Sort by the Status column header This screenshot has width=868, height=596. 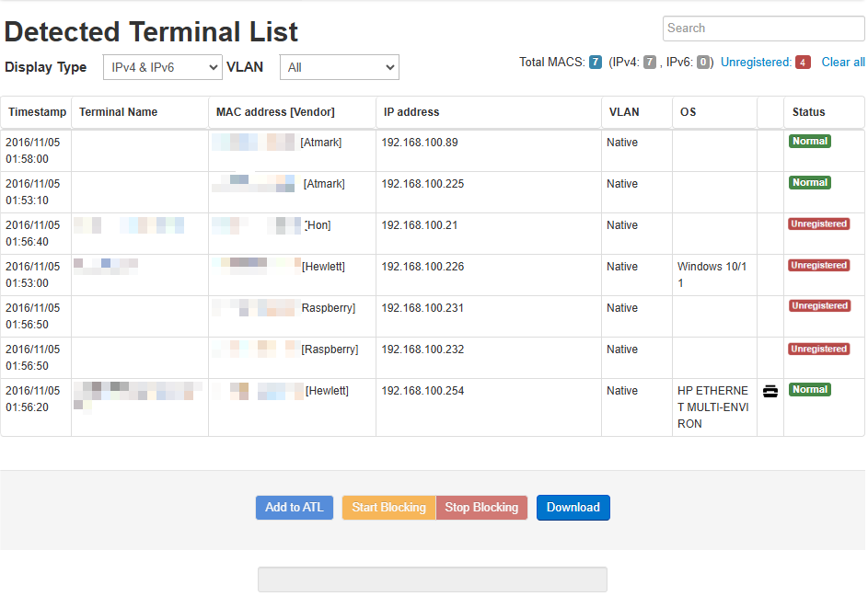808,112
